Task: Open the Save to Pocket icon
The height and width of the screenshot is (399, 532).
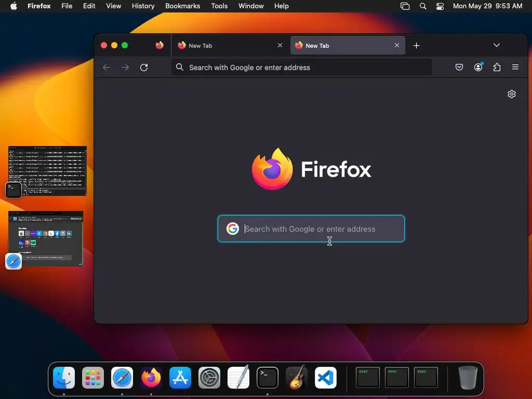Action: pos(459,67)
